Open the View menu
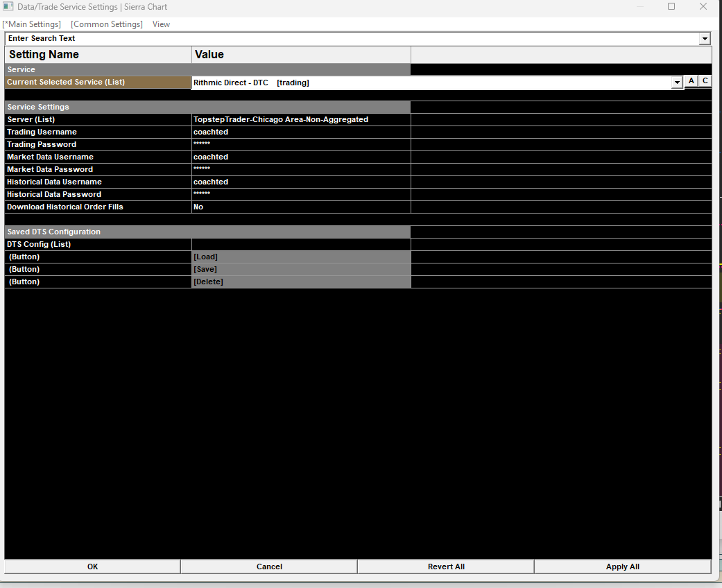This screenshot has width=722, height=588. pyautogui.click(x=161, y=24)
